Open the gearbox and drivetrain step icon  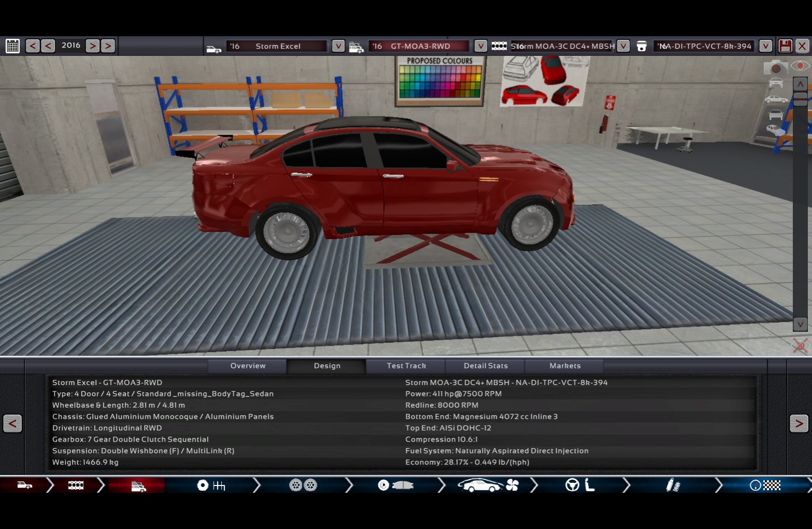(x=211, y=486)
